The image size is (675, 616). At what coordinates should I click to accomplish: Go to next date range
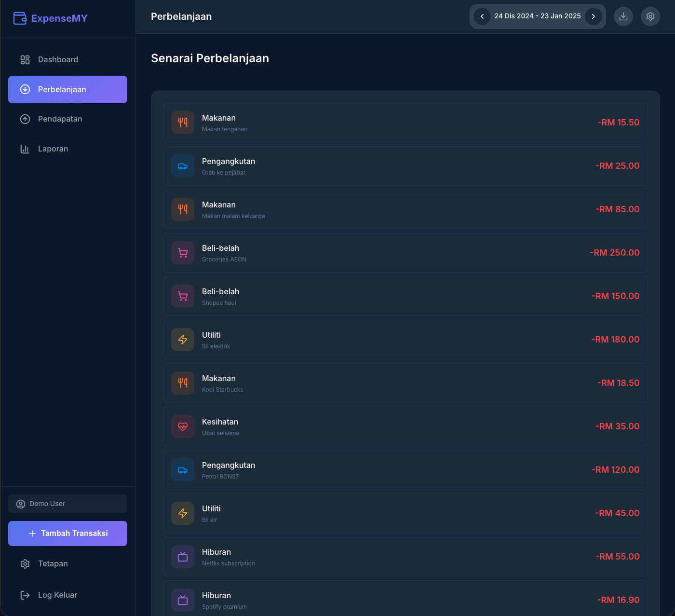593,16
